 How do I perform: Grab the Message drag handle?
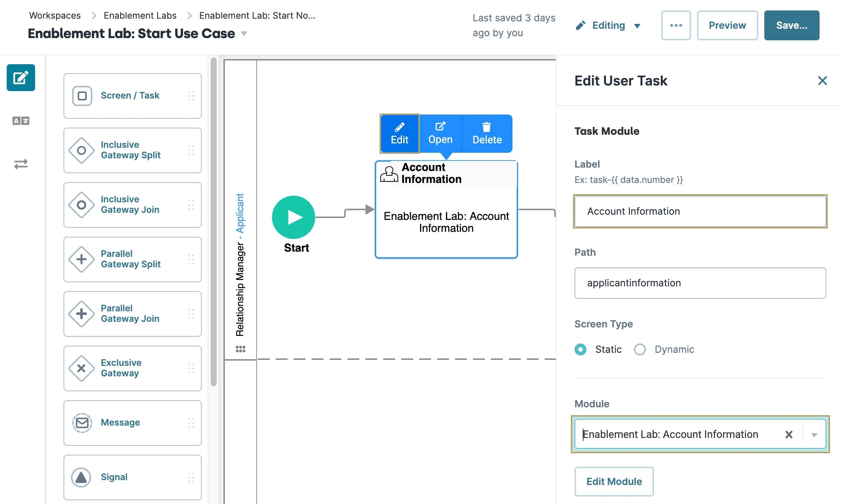tap(191, 423)
